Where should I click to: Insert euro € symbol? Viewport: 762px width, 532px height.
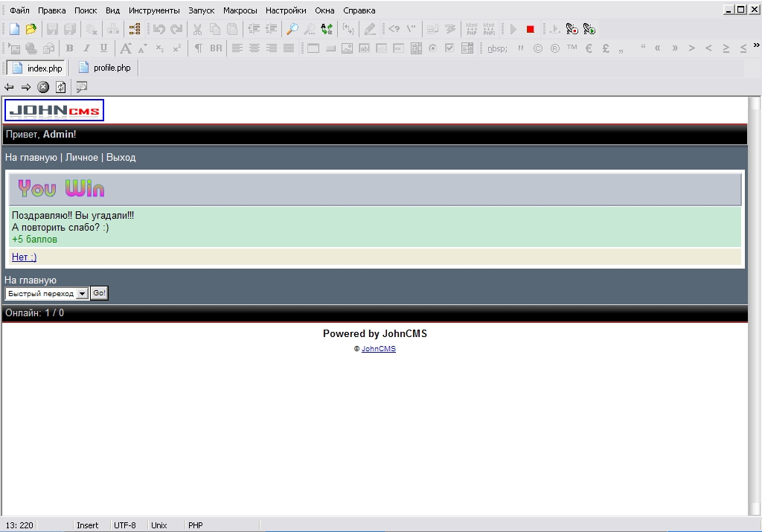tap(589, 48)
